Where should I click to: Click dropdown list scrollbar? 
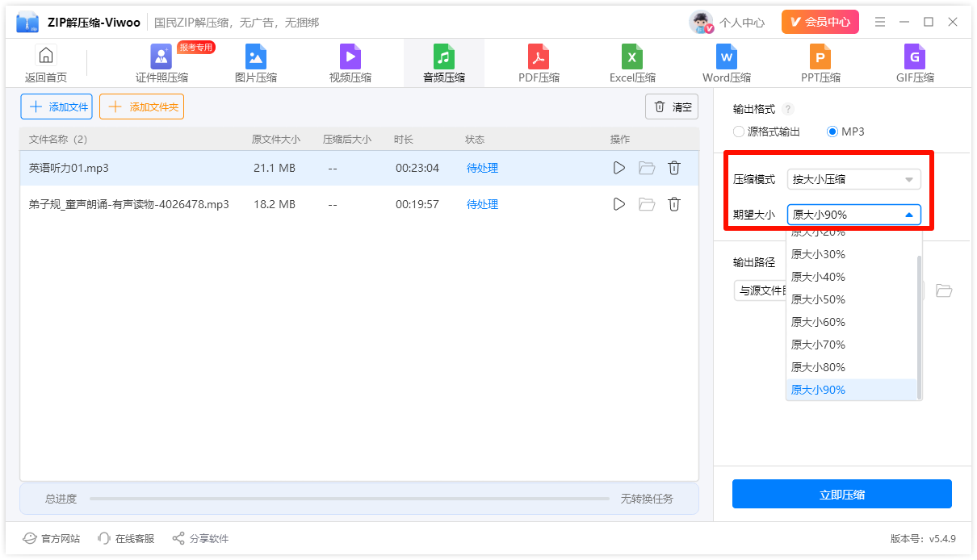919,327
